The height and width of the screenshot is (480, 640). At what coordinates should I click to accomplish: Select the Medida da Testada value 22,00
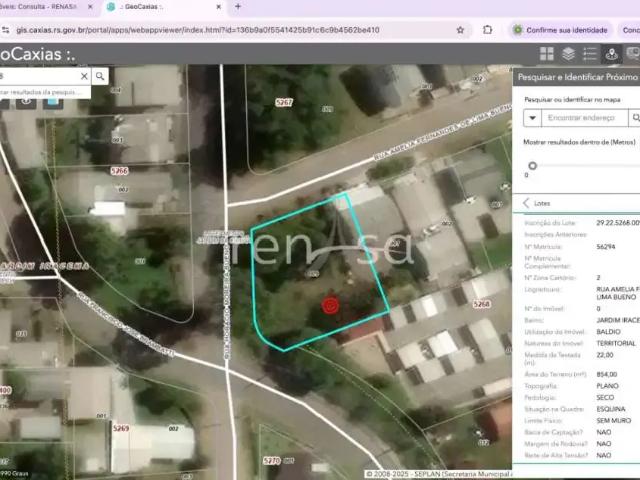pos(604,355)
